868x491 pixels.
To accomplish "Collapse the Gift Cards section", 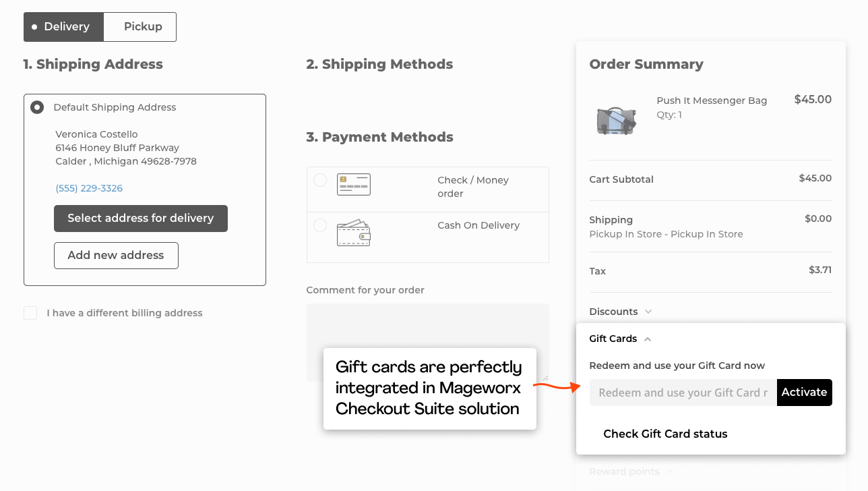I will pos(620,339).
